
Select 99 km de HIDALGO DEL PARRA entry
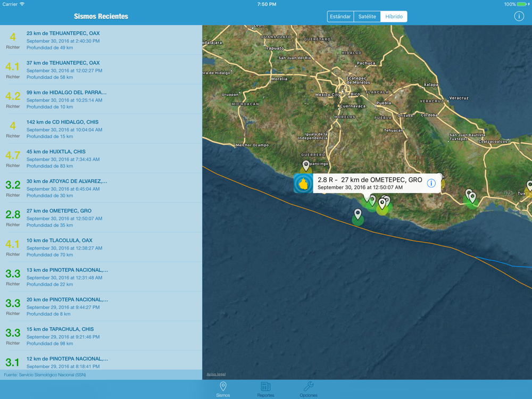[x=101, y=99]
